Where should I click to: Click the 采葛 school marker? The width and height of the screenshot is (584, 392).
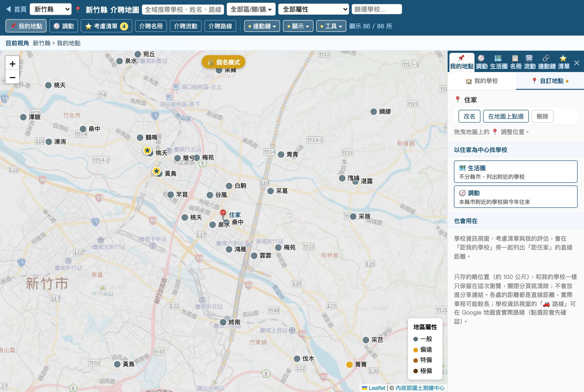(x=270, y=191)
